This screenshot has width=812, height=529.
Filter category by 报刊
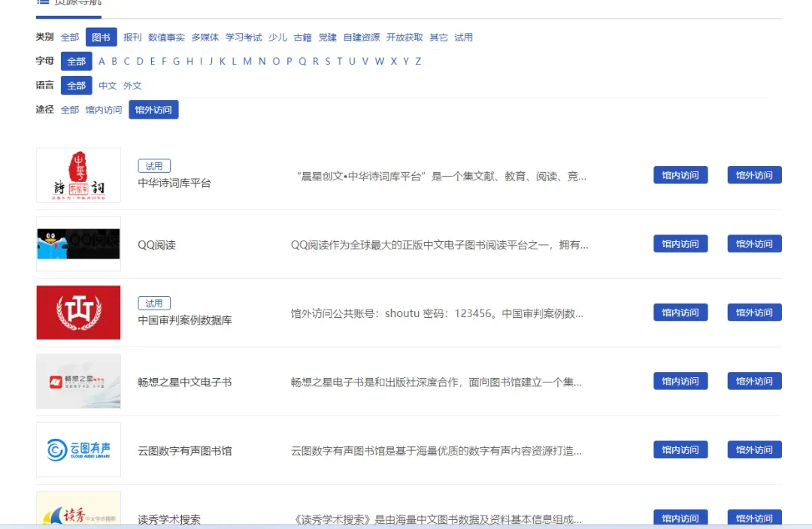(x=132, y=38)
